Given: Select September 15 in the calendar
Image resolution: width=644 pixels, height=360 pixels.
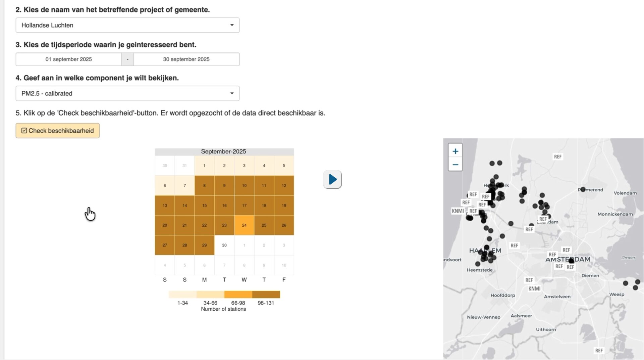Looking at the screenshot, I should coord(204,206).
